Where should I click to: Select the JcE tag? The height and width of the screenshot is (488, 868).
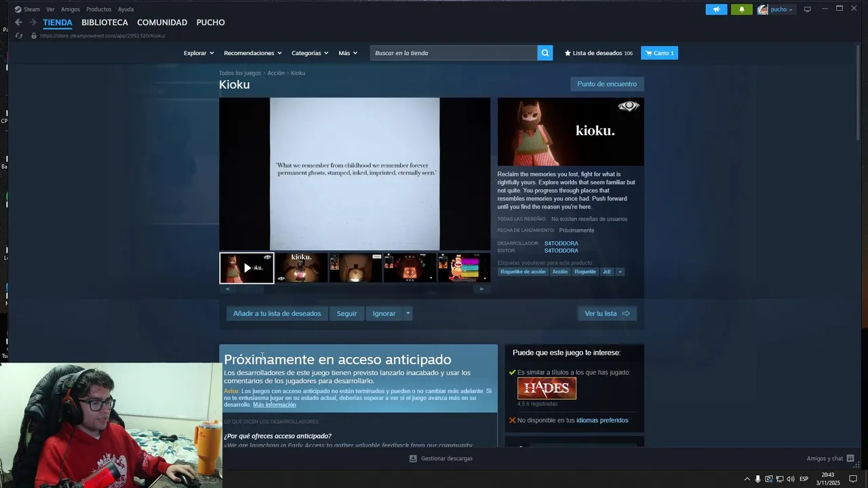(x=607, y=272)
